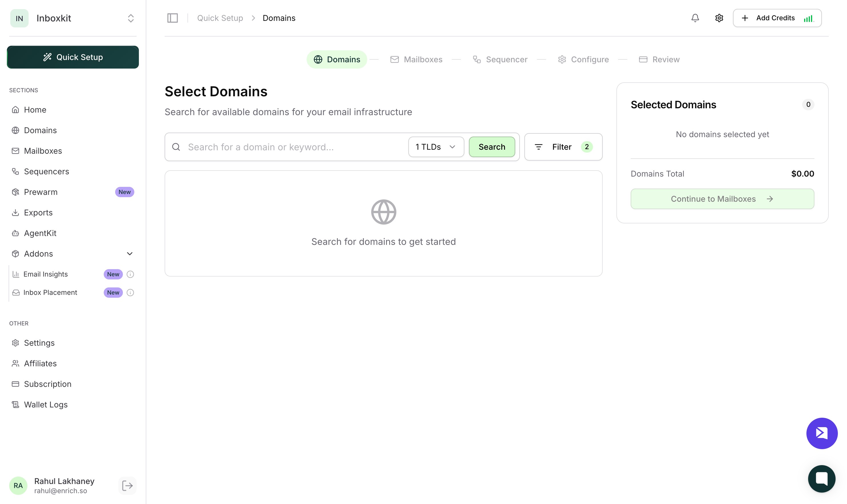Screen dimensions: 847x504
Task: Open the Filter options
Action: 563,147
